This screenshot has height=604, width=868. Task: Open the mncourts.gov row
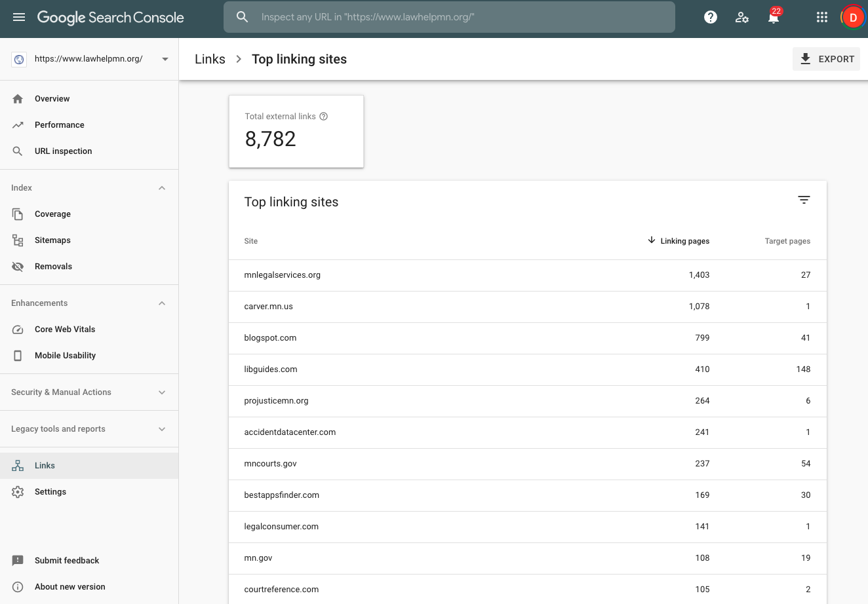click(528, 464)
